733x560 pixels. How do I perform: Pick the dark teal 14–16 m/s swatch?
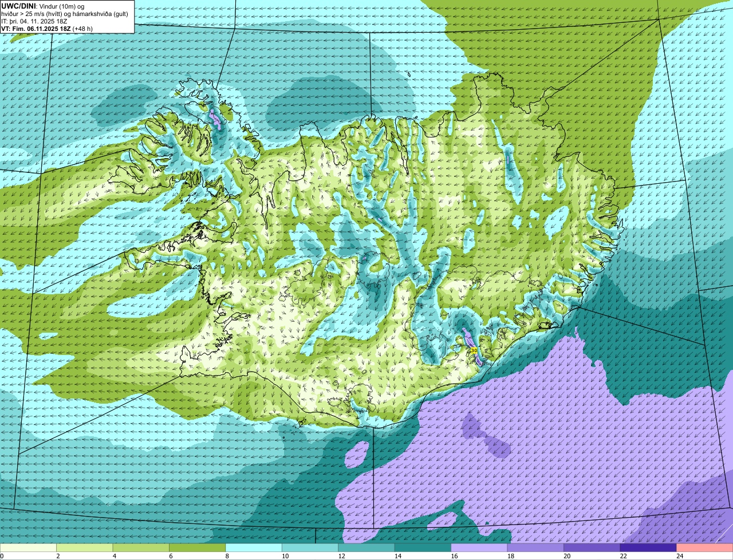click(424, 548)
